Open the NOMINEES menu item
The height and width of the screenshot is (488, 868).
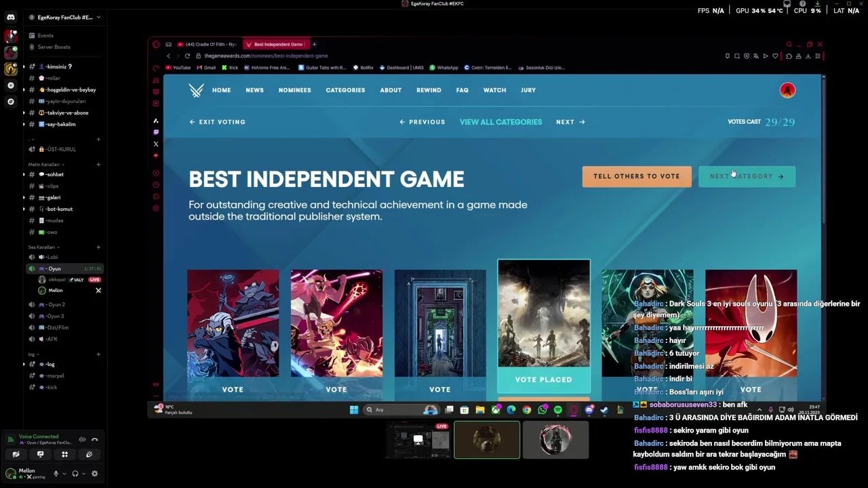point(294,90)
